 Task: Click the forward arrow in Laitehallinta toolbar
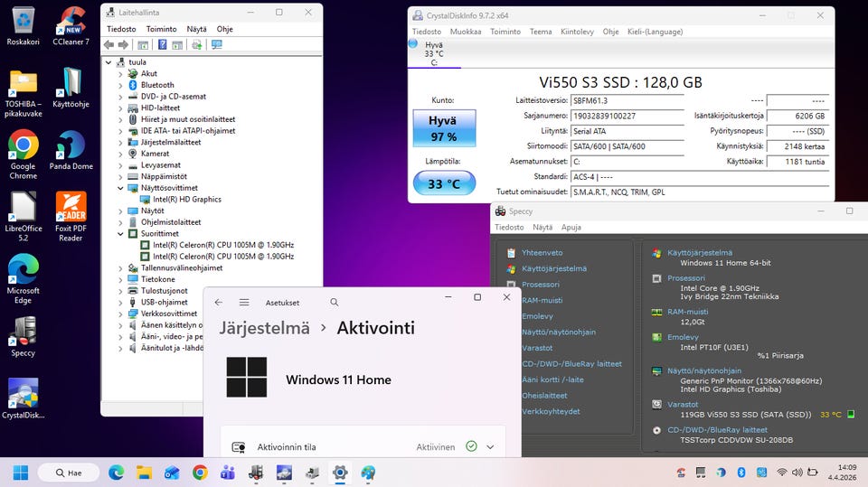click(x=123, y=45)
